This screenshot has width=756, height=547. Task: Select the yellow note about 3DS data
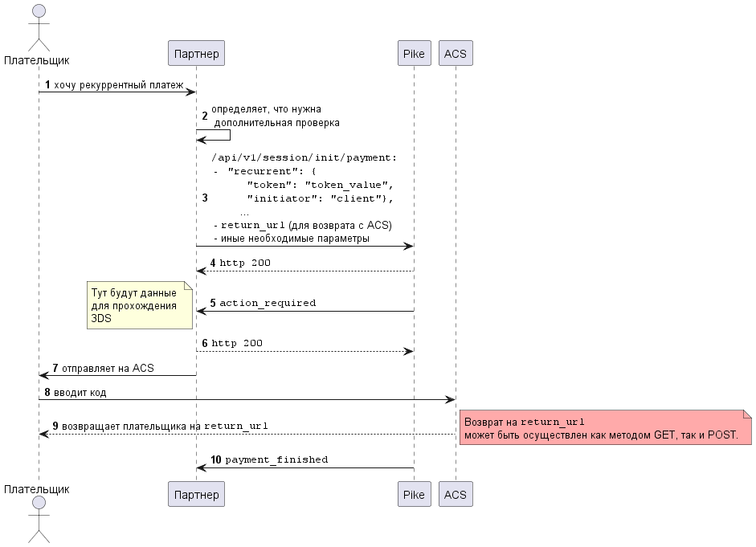140,306
